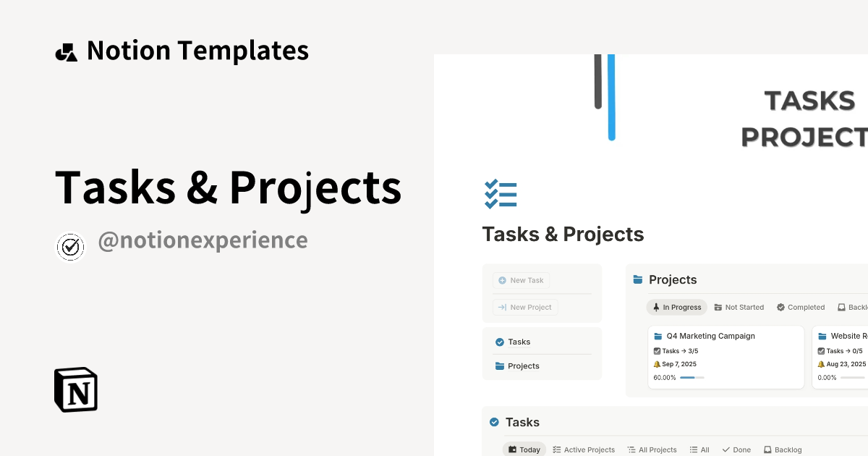Click the Notion Templates logo icon
Viewport: 868px width, 456px height.
tap(66, 50)
